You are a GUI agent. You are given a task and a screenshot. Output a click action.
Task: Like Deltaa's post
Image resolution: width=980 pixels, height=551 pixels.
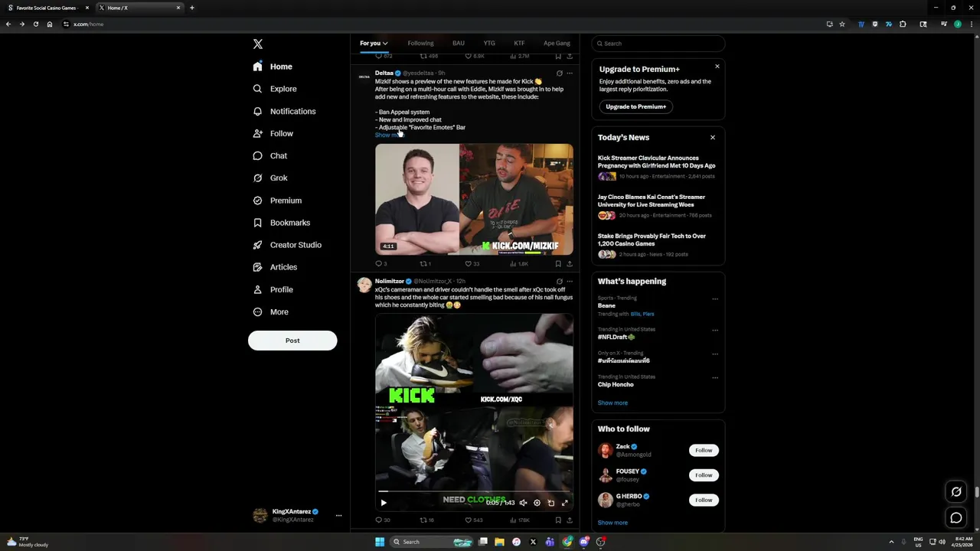[x=472, y=264]
